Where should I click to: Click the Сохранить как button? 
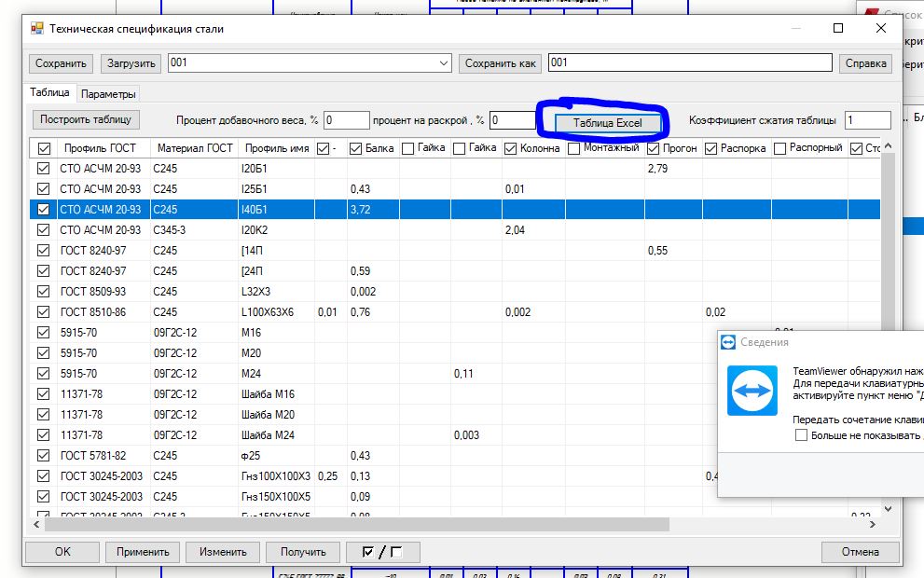[x=501, y=63]
